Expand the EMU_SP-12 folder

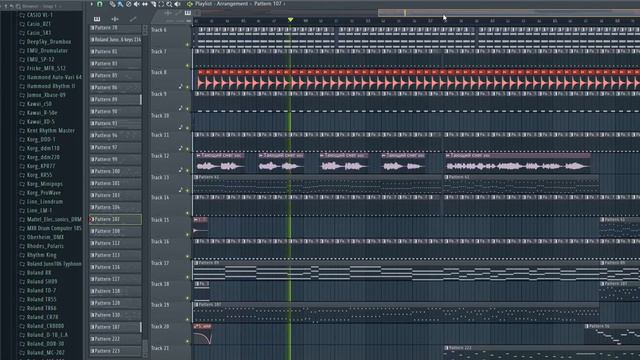coord(37,60)
